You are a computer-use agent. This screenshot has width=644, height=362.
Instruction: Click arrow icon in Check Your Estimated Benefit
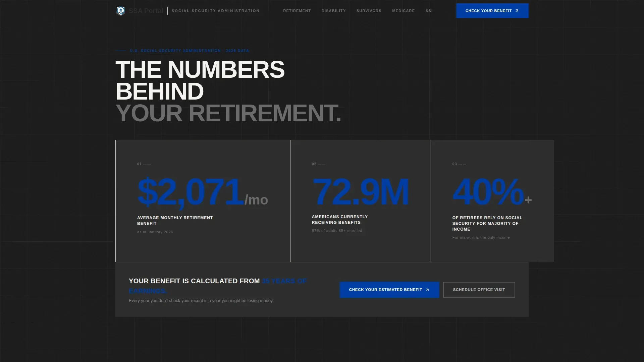pyautogui.click(x=427, y=290)
